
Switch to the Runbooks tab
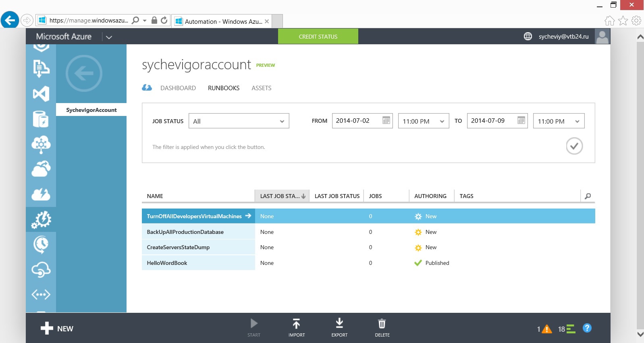pyautogui.click(x=224, y=88)
